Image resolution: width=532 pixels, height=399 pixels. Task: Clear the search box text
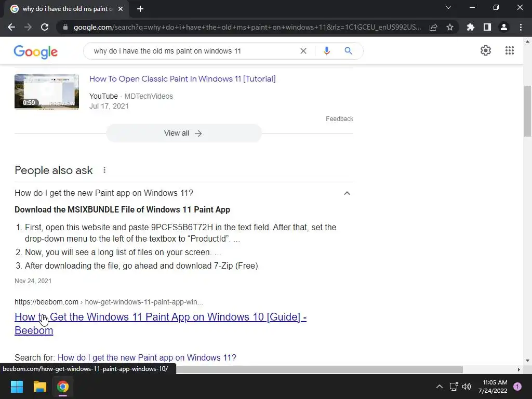(303, 51)
